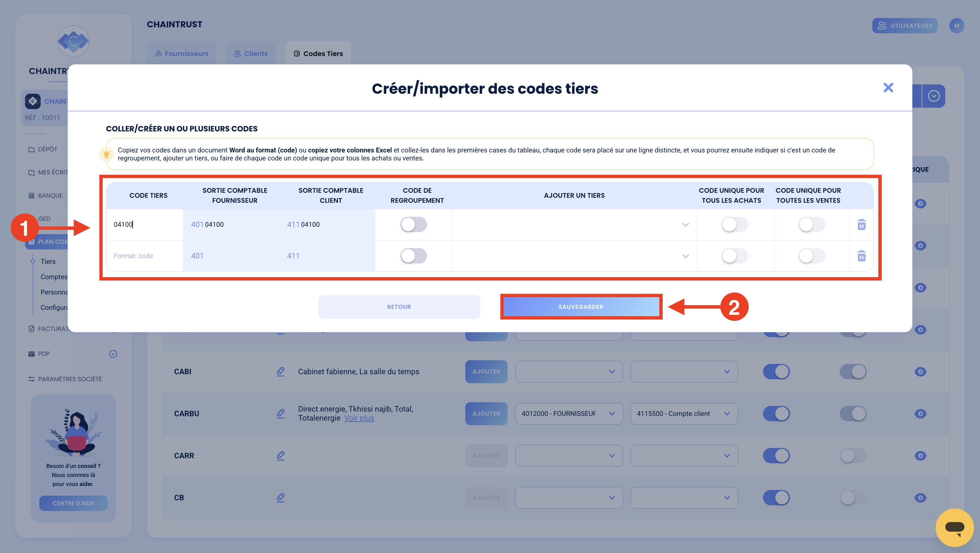Delete the 04100 code row with trash icon
Screen dimensions: 980x553
[861, 224]
